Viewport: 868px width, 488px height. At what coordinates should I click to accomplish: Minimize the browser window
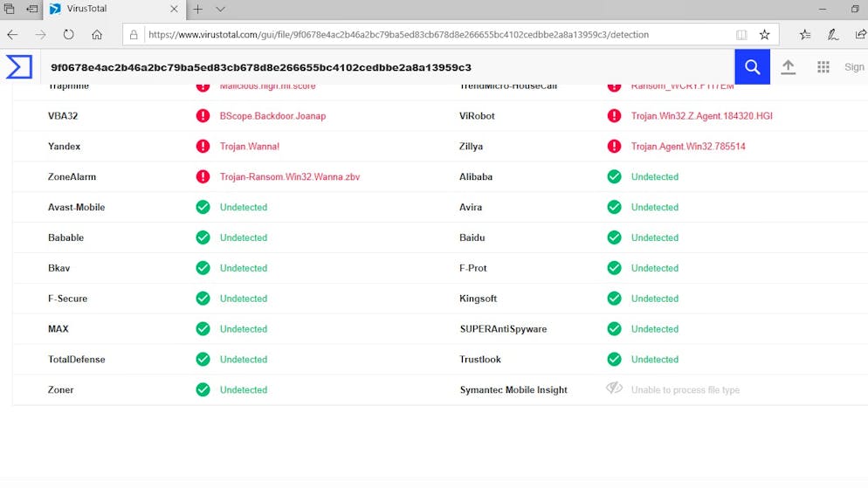823,9
